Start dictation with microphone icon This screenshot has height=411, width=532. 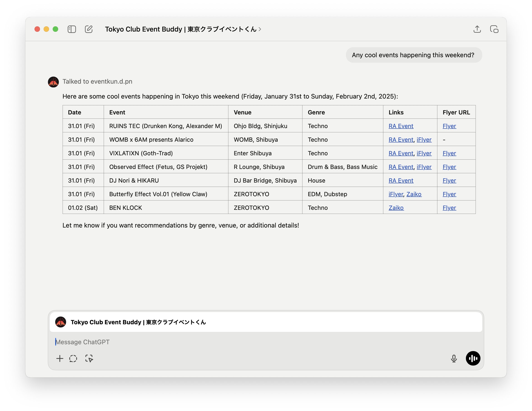[x=454, y=358]
